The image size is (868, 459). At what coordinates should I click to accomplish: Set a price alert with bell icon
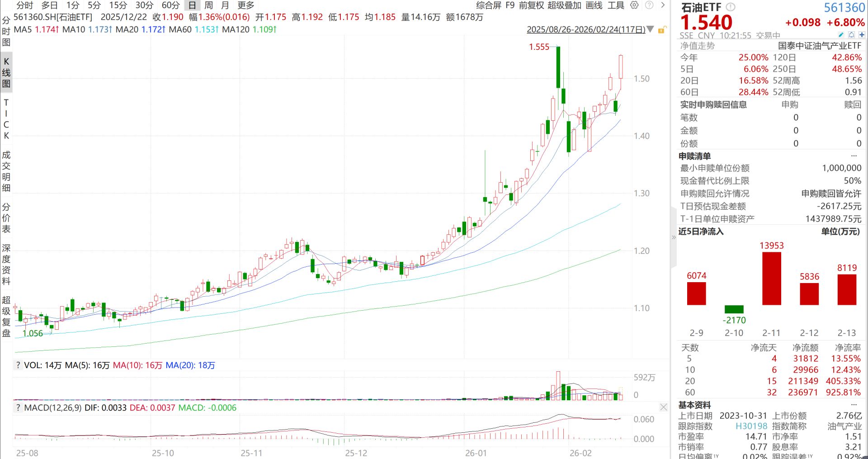[851, 35]
